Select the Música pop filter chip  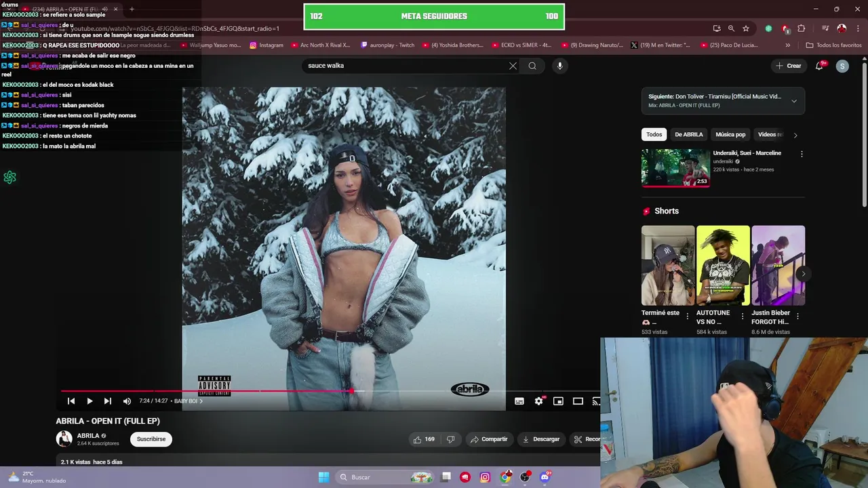[730, 134]
